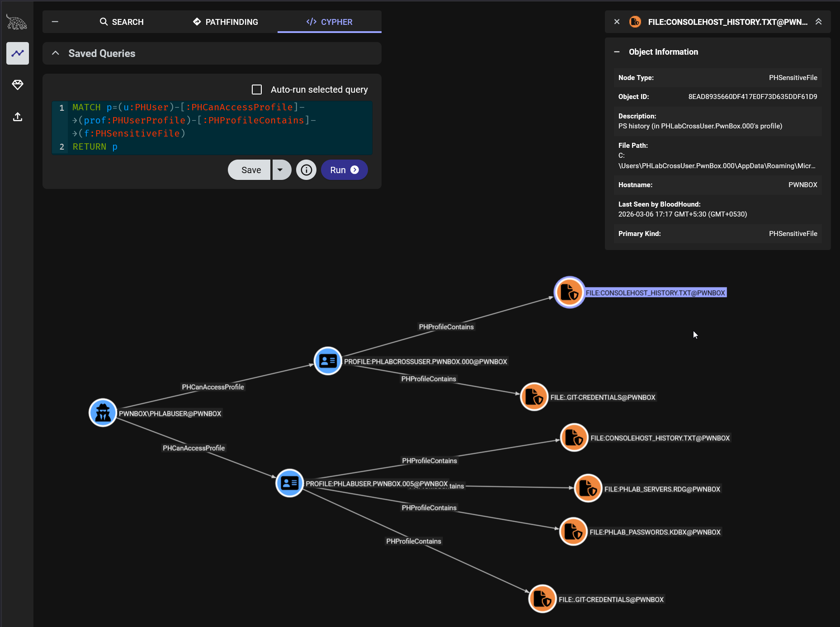Click the BloodHound logo icon
The width and height of the screenshot is (840, 627).
[x=17, y=22]
